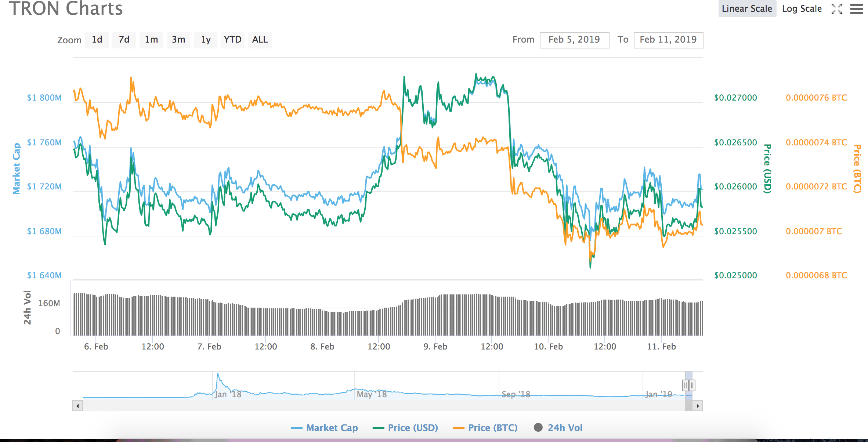Click the $1 640M axis label

[44, 275]
